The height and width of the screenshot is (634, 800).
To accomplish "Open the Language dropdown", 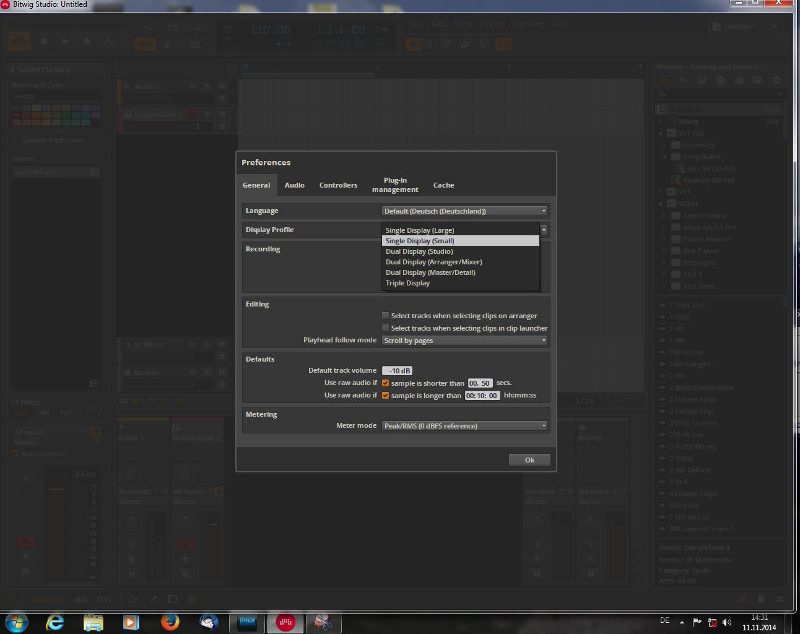I will [x=464, y=211].
